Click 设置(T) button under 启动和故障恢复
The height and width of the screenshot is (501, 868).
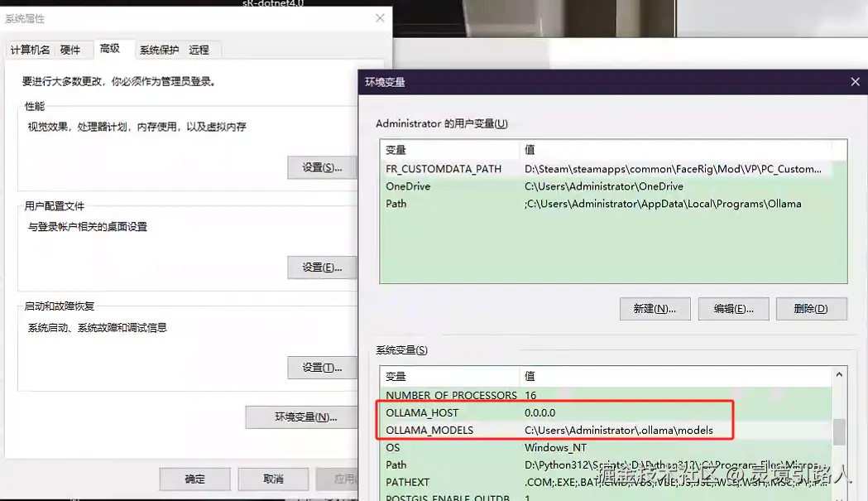click(322, 368)
